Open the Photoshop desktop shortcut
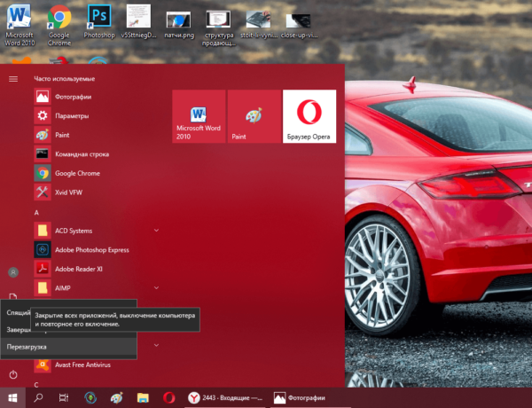 point(99,22)
